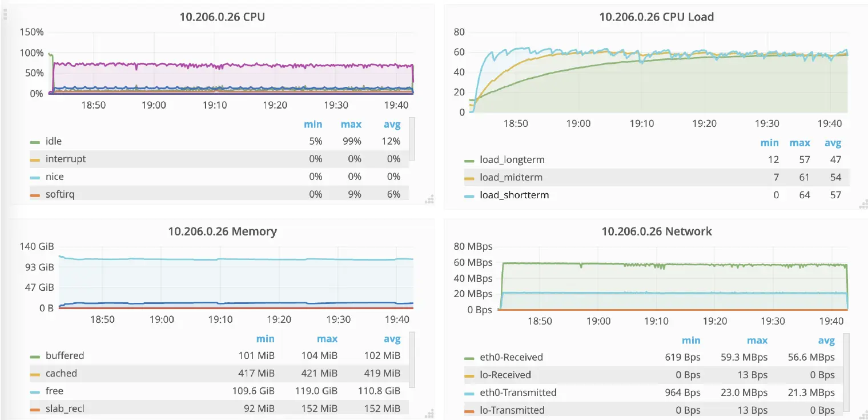
Task: Open color picker for the interrupt series
Action: (35, 159)
